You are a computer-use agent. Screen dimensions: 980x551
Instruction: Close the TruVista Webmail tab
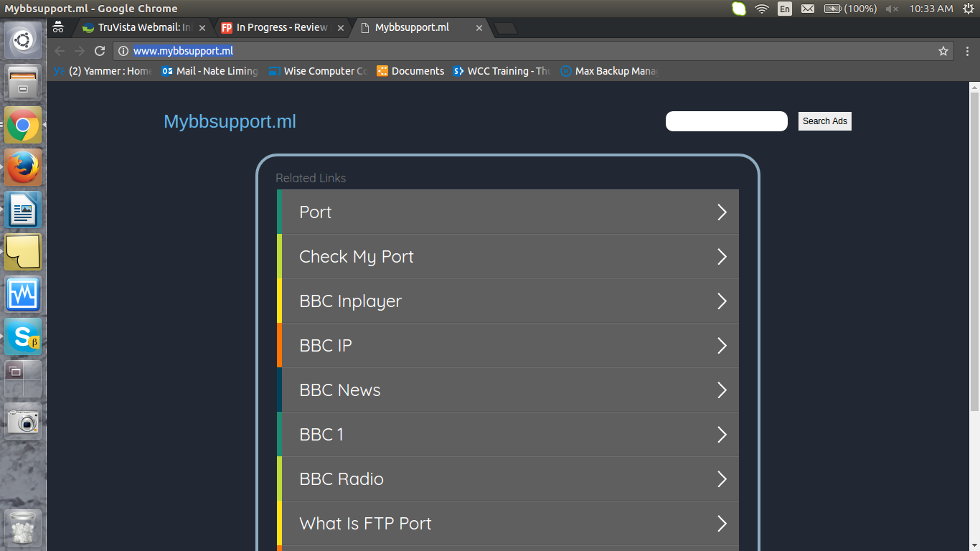202,28
